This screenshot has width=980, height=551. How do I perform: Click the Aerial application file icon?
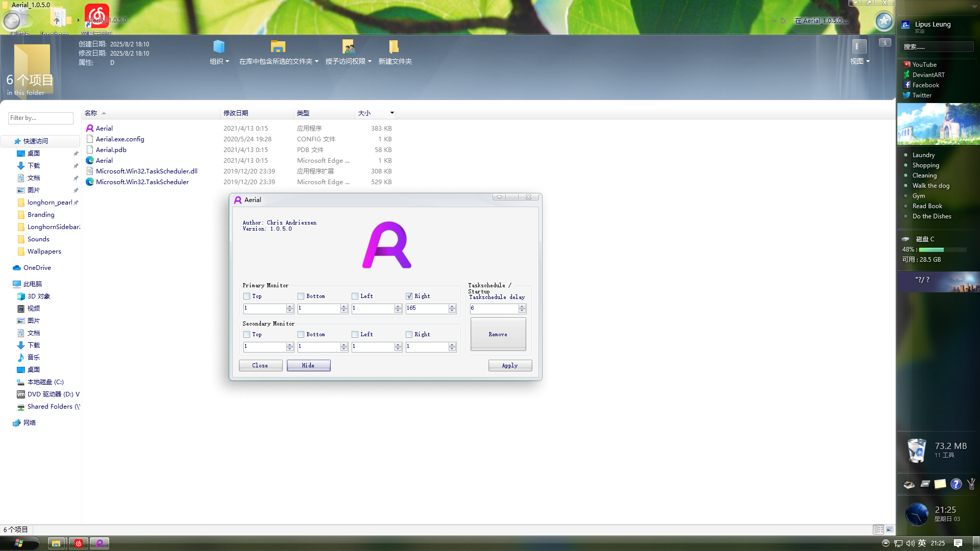point(90,129)
